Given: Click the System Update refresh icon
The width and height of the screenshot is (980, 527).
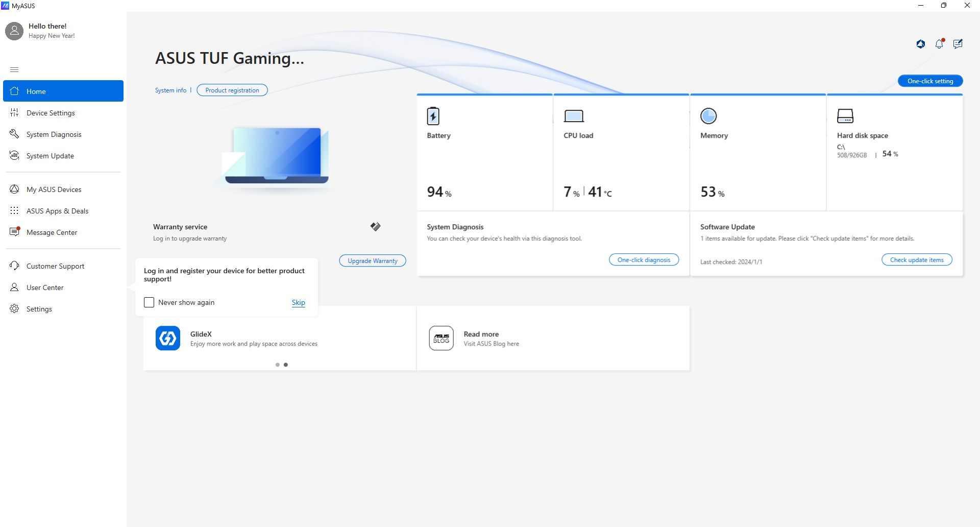Looking at the screenshot, I should (x=14, y=155).
